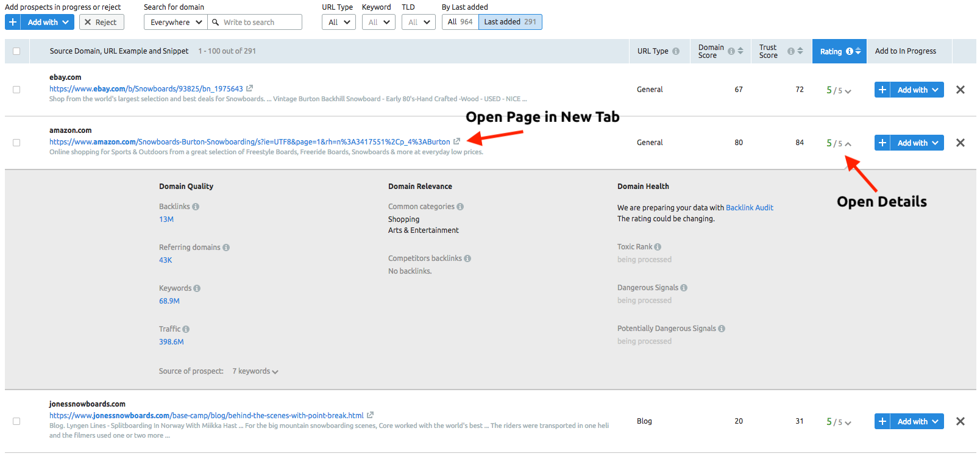
Task: Open top Add with dropdown
Action: click(x=48, y=22)
